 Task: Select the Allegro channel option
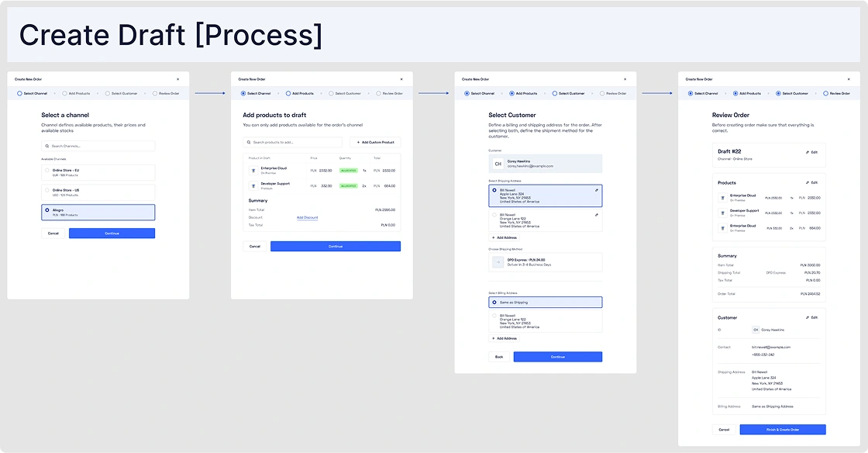(x=98, y=211)
